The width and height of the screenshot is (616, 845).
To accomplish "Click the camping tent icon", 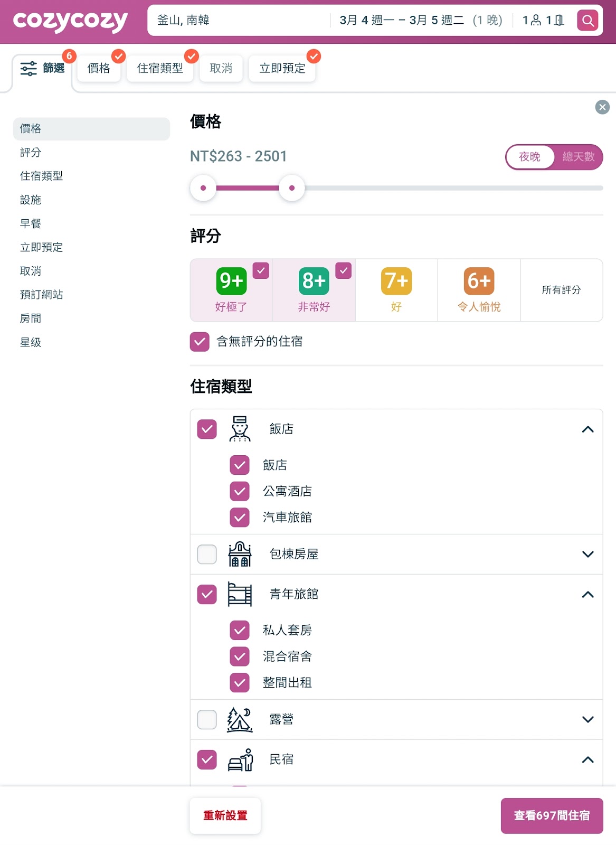I will pyautogui.click(x=240, y=719).
